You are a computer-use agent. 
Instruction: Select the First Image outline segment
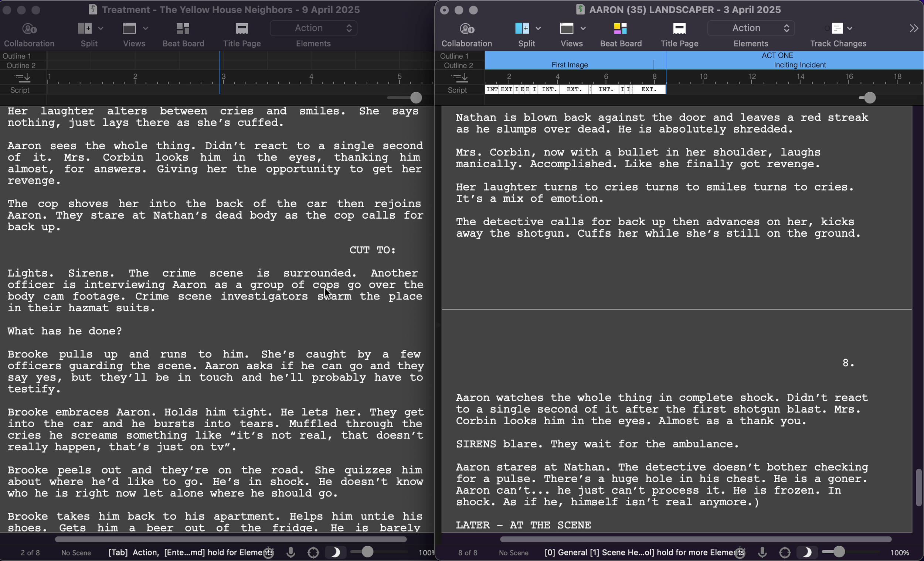(x=569, y=65)
